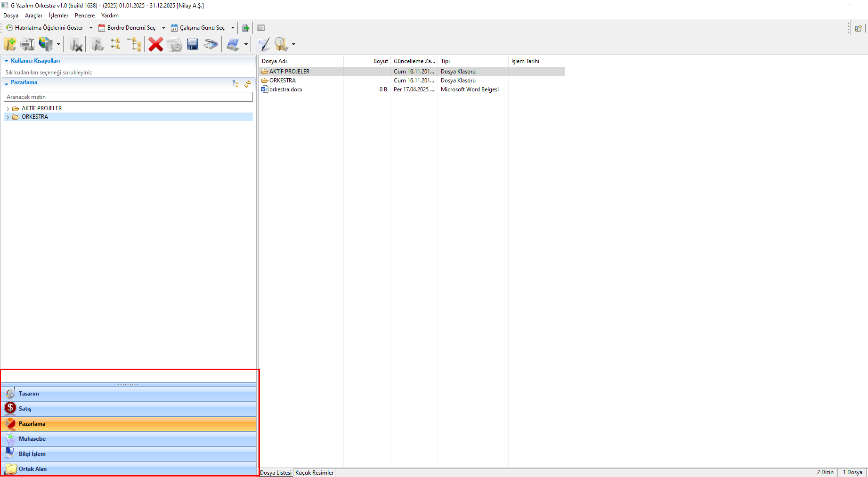
Task: Click the Aranacak metin search field
Action: [128, 97]
